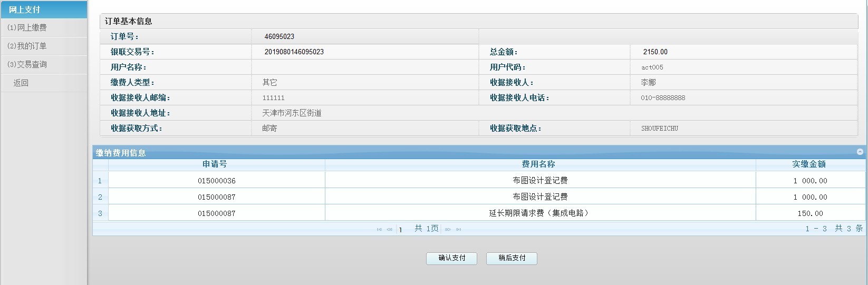This screenshot has height=285, width=868.
Task: Click the last page pager icon
Action: pyautogui.click(x=458, y=229)
